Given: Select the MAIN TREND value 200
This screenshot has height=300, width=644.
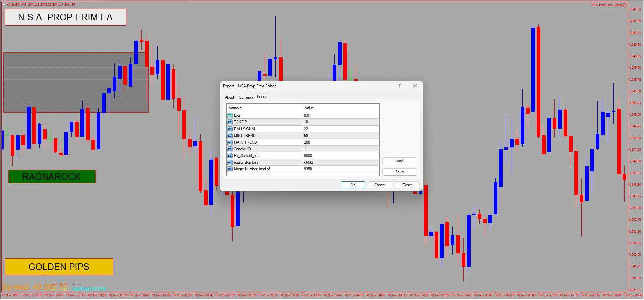Looking at the screenshot, I should 340,142.
